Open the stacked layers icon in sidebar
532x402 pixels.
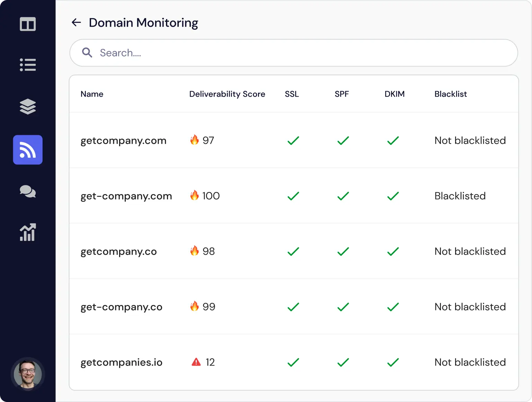(28, 106)
